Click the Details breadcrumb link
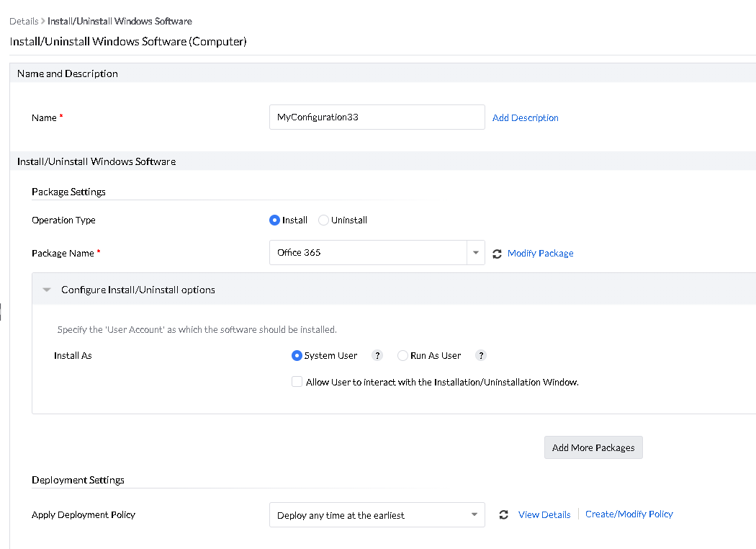The height and width of the screenshot is (549, 756). 24,22
